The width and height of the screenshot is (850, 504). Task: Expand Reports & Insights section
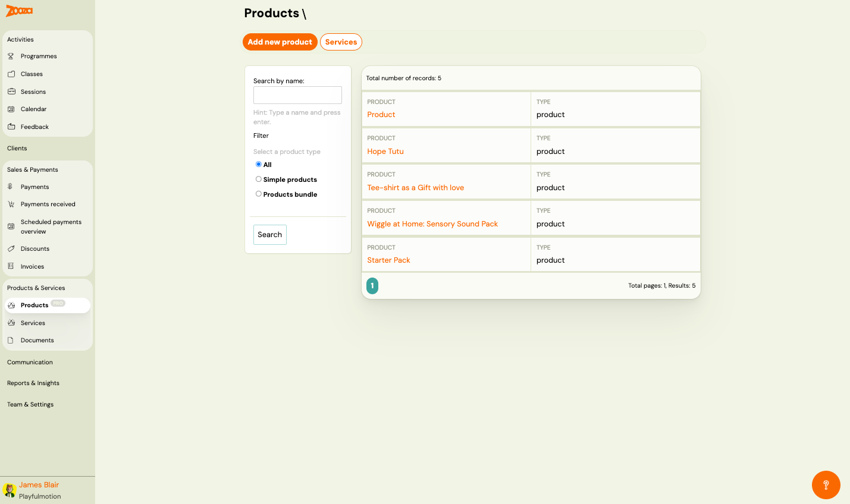click(x=33, y=383)
